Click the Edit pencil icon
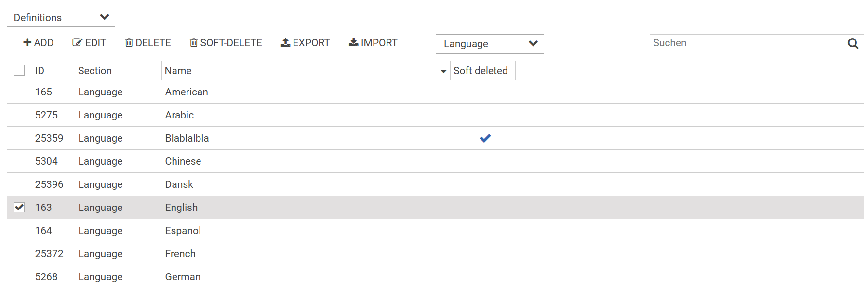 (77, 43)
